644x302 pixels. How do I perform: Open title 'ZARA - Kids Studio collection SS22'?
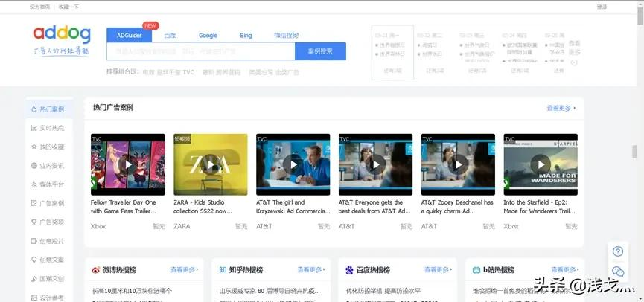(x=203, y=207)
